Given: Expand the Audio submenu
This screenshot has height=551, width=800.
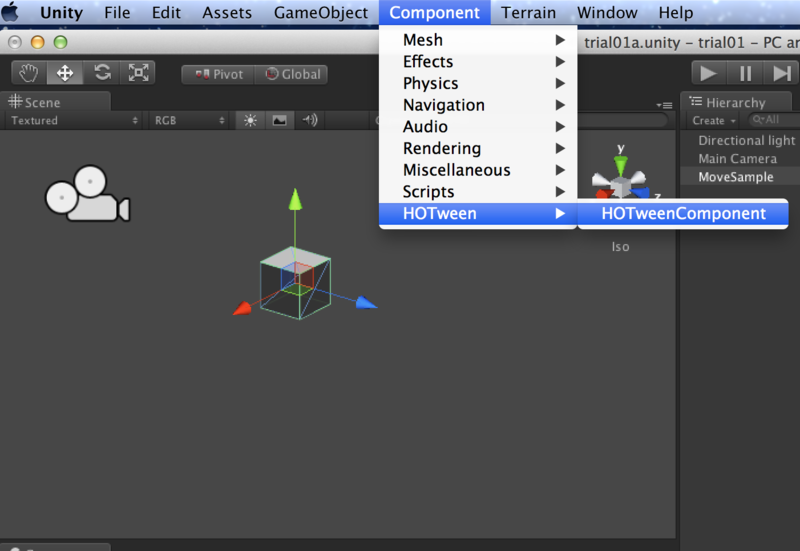Looking at the screenshot, I should (478, 127).
